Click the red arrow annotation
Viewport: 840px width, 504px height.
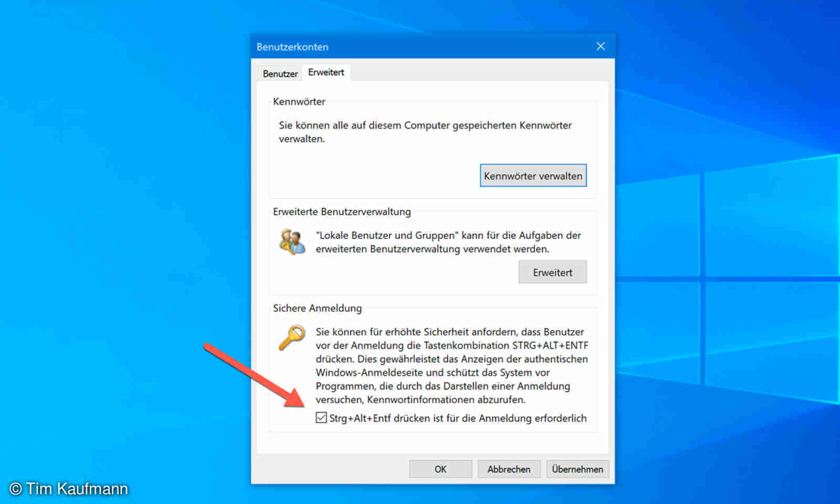tap(254, 375)
